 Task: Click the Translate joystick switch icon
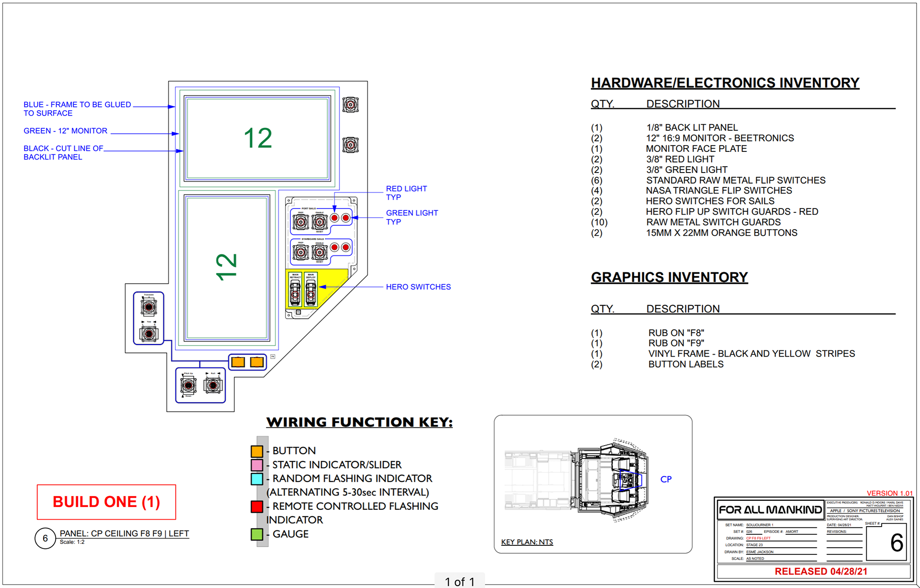[149, 307]
